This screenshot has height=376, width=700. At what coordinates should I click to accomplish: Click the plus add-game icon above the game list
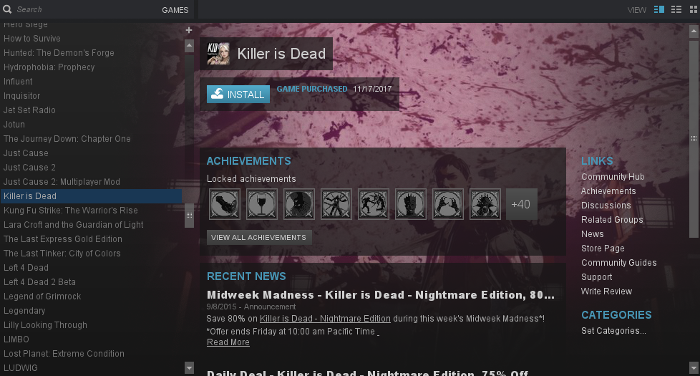pos(189,30)
